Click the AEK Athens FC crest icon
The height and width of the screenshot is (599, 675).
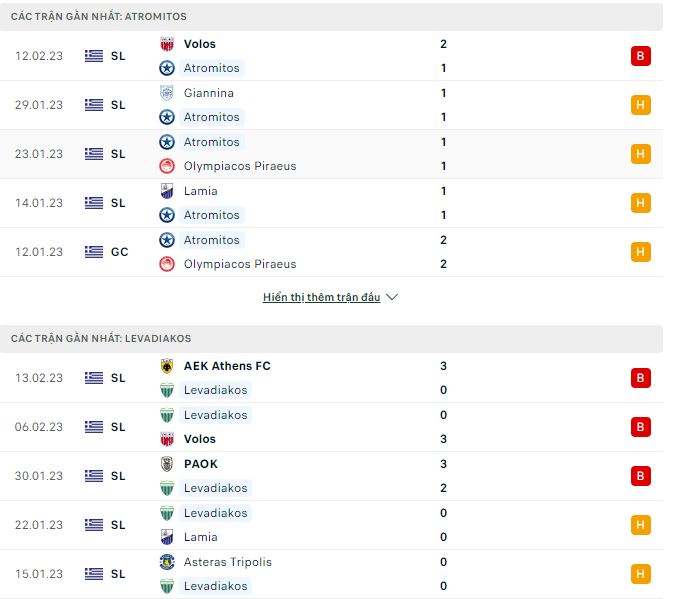pos(167,366)
